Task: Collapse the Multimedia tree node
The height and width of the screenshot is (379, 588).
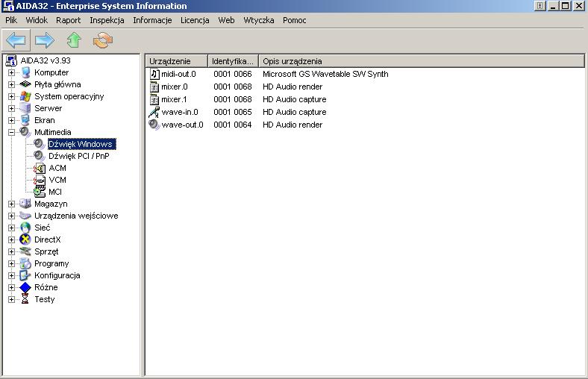Action: 12,132
